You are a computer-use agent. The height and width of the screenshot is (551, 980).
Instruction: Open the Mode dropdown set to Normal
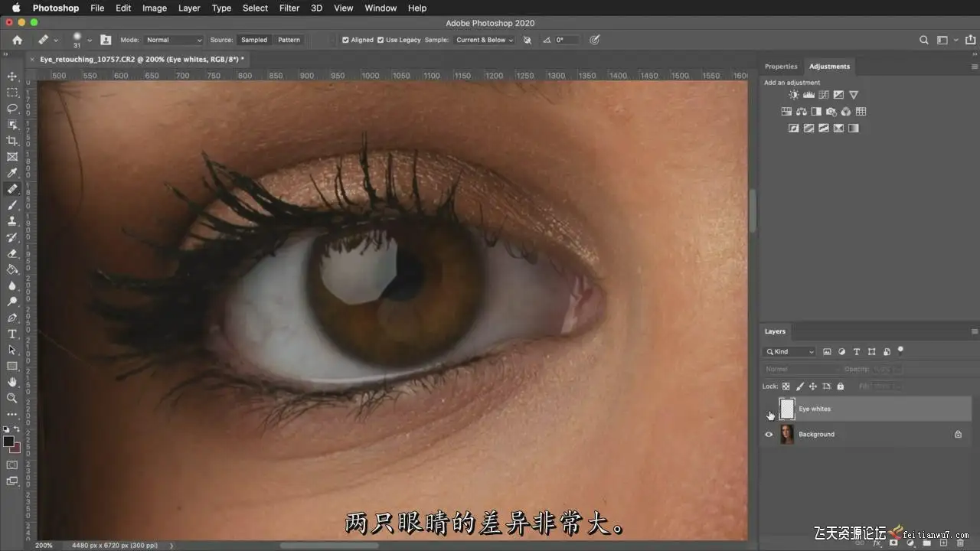(174, 40)
